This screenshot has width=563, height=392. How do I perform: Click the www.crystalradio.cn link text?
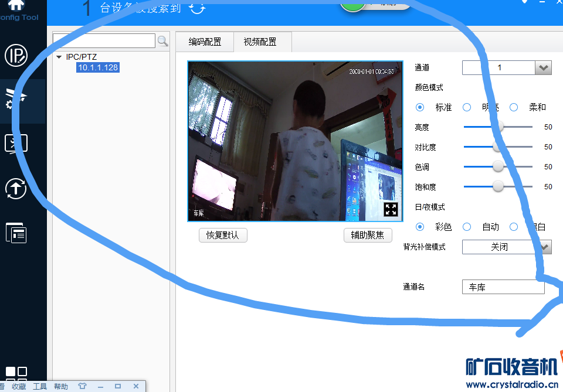coord(512,385)
